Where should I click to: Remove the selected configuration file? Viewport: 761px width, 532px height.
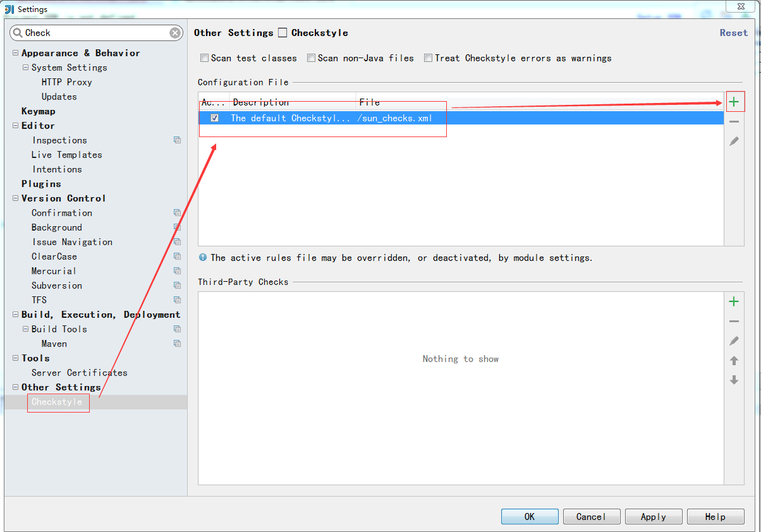(x=734, y=122)
